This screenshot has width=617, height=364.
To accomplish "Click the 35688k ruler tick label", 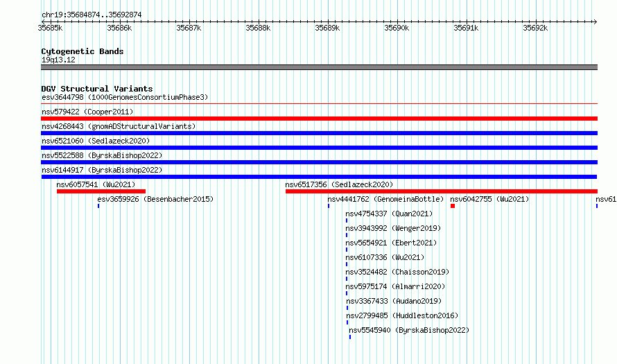I will [258, 28].
